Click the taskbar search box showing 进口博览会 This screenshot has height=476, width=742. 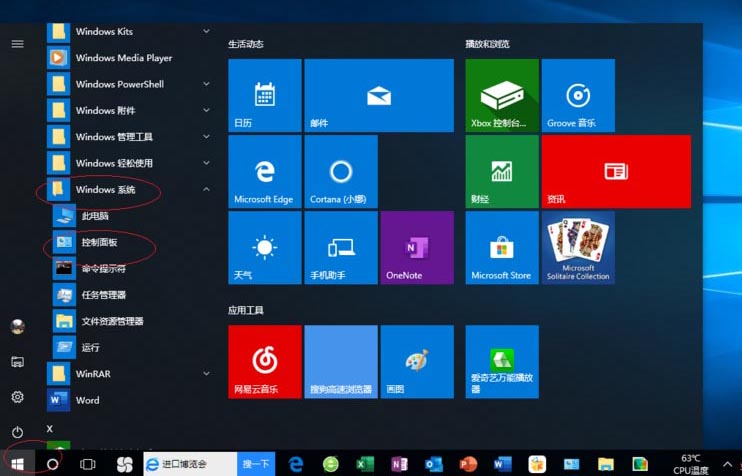pyautogui.click(x=190, y=464)
